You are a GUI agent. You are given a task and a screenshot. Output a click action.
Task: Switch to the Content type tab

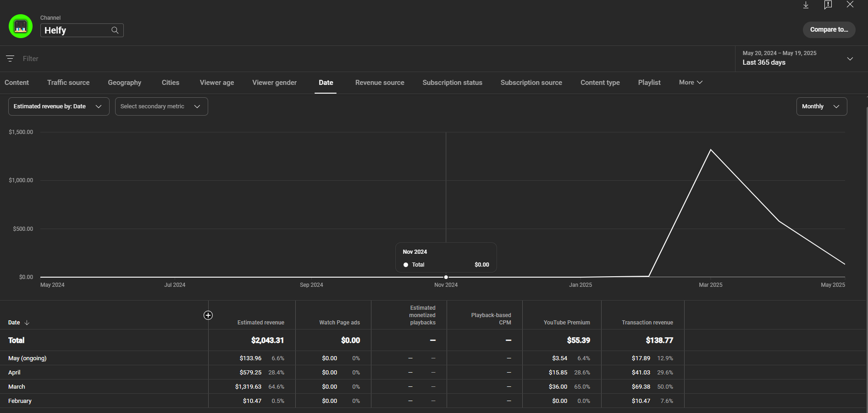(x=600, y=83)
